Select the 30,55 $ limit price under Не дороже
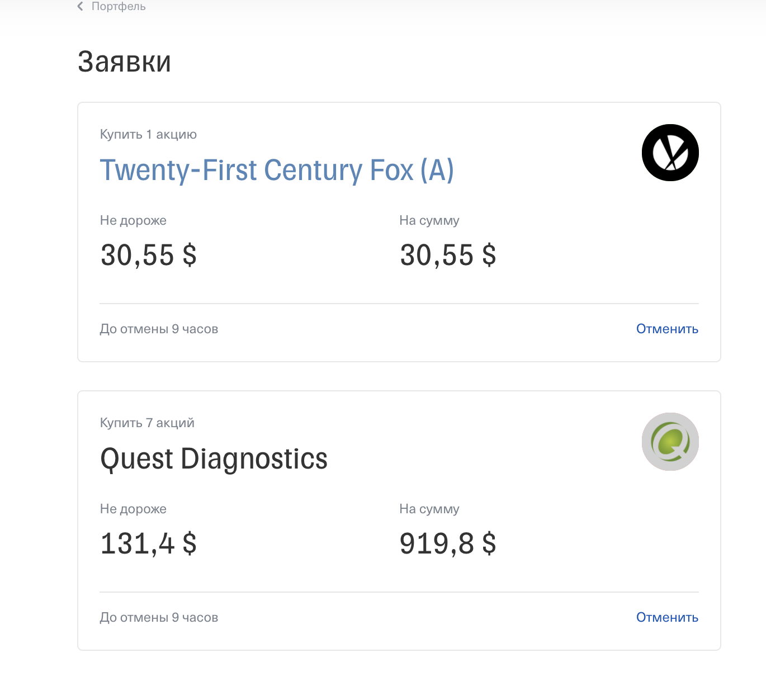Screen dimensions: 766x700 [148, 255]
